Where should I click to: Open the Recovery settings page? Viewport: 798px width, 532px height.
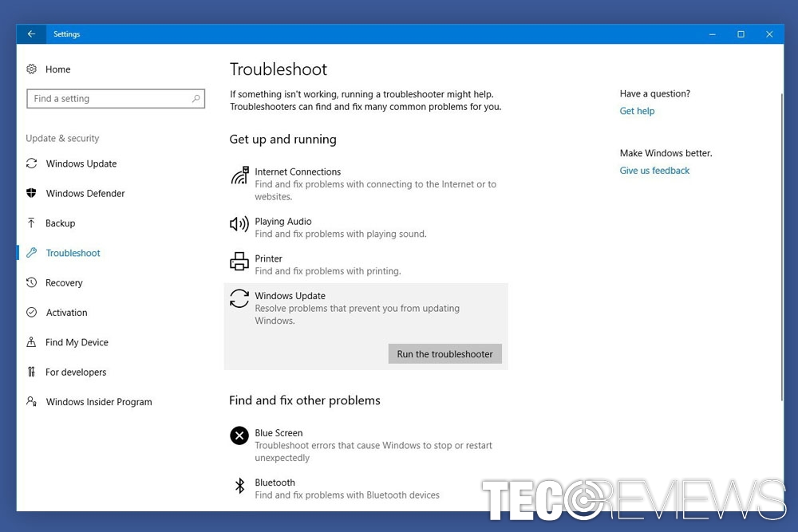[64, 283]
